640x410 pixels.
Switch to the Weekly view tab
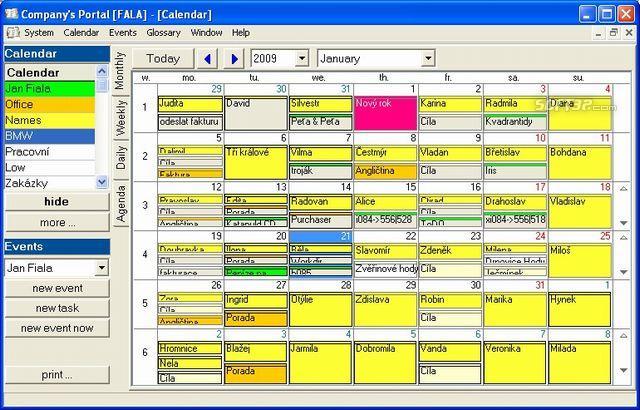point(121,118)
